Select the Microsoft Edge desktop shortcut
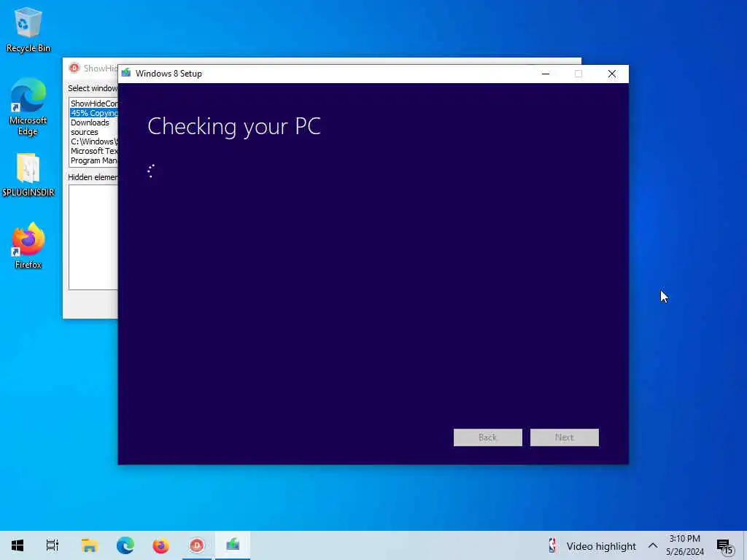The width and height of the screenshot is (747, 560). point(28,106)
